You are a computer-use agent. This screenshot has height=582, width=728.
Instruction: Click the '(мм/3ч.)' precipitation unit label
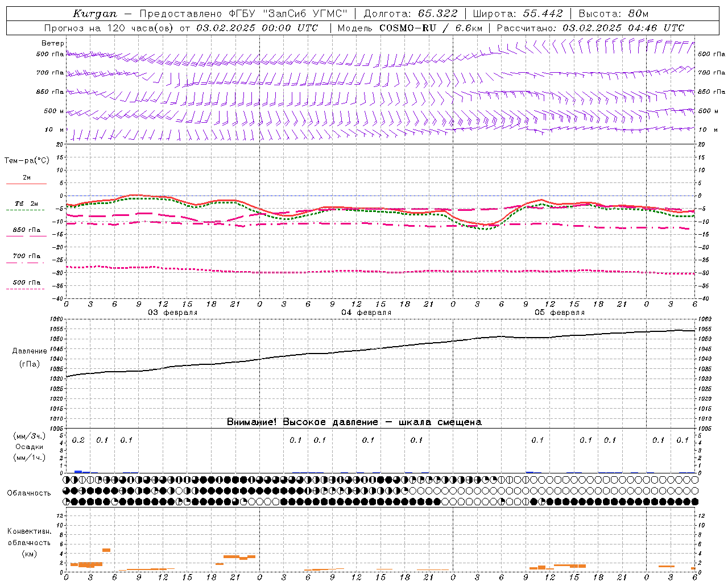point(30,436)
